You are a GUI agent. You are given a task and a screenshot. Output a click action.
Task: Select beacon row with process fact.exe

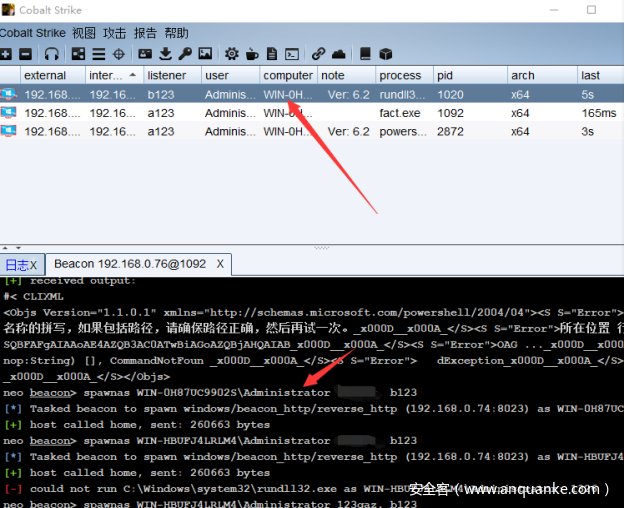[x=312, y=113]
